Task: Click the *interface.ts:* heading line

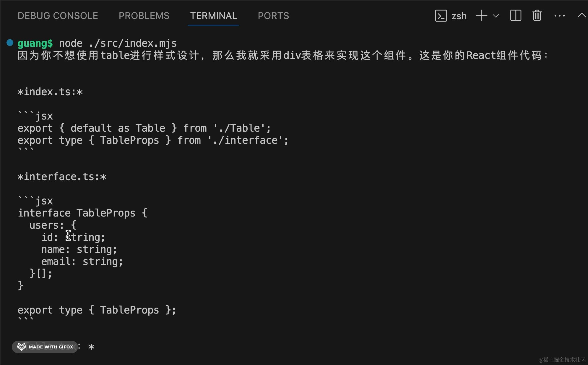Action: coord(62,177)
